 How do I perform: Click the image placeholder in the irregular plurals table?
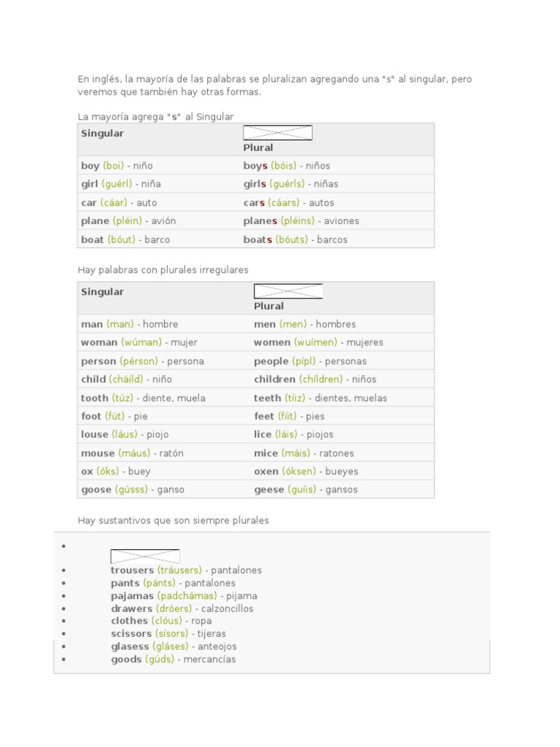pyautogui.click(x=288, y=291)
